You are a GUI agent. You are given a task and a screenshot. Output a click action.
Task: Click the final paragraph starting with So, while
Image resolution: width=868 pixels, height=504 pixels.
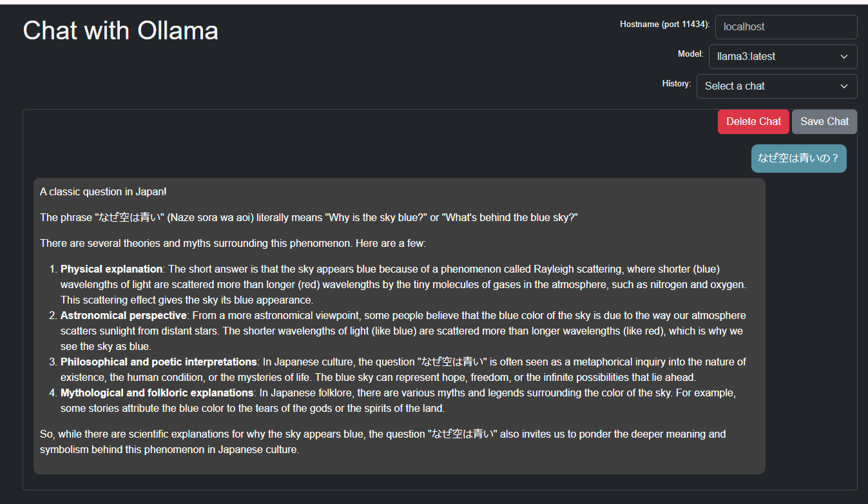(x=383, y=441)
